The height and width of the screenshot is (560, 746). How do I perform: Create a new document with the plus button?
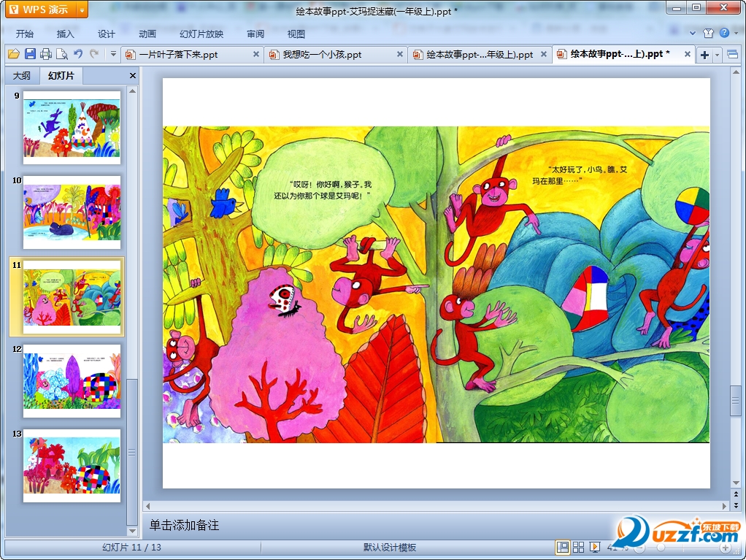click(704, 55)
